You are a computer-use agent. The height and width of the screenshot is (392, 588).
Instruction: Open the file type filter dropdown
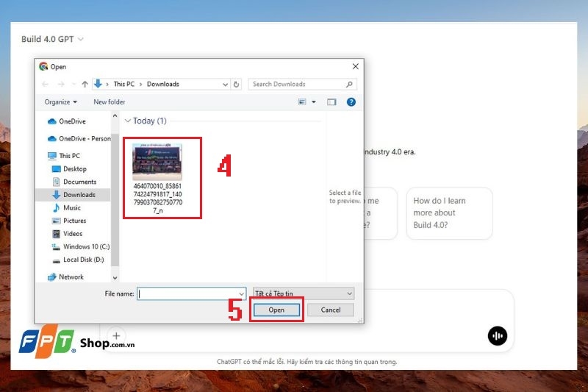click(304, 293)
